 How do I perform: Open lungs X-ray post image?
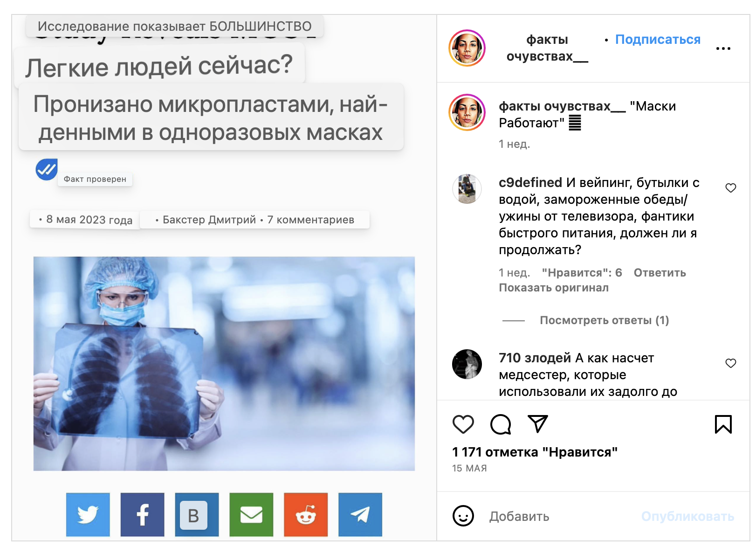tap(224, 364)
